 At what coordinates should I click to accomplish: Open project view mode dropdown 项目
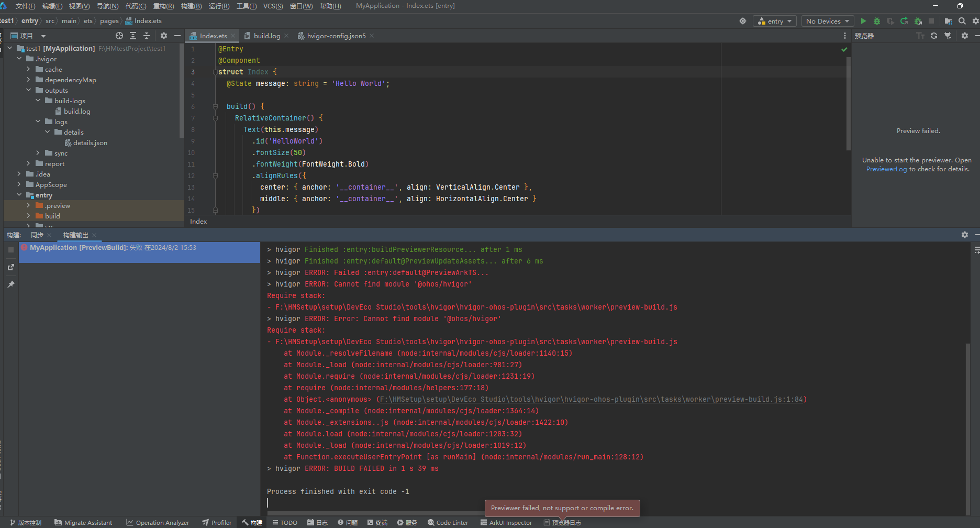(29, 36)
